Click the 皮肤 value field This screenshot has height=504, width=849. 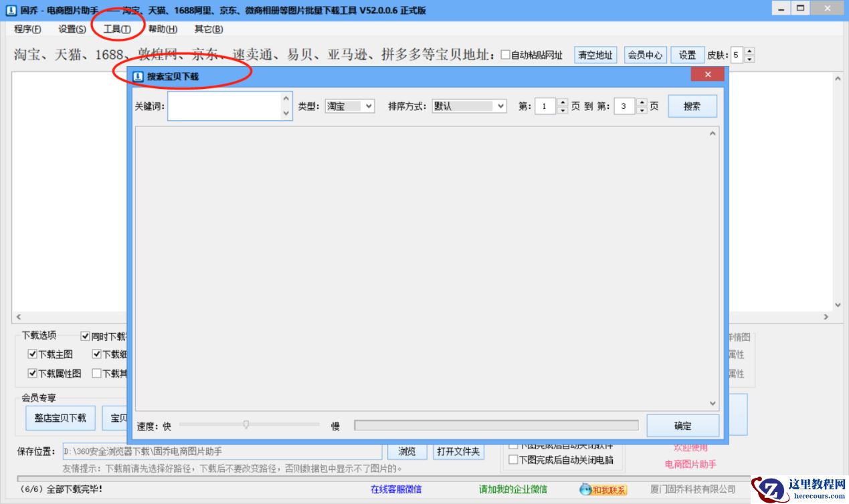coord(737,55)
